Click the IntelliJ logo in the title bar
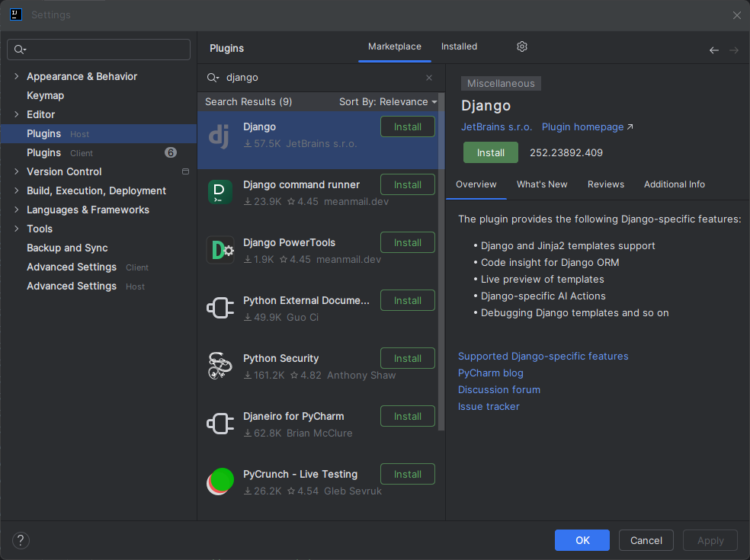This screenshot has height=560, width=750. pyautogui.click(x=16, y=14)
